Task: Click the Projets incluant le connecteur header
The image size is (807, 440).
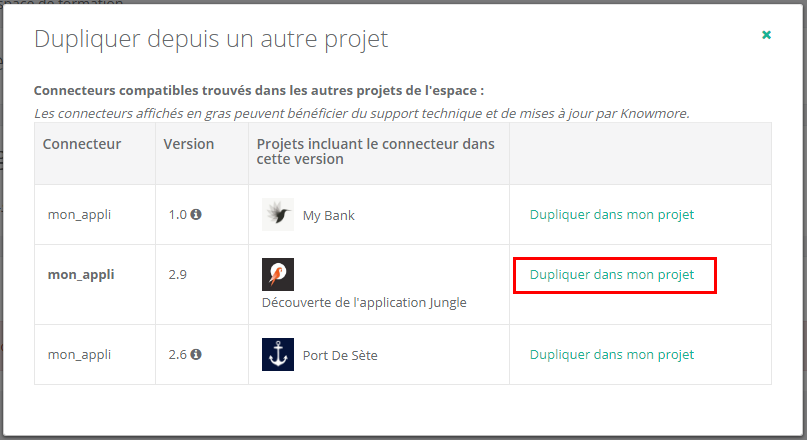Action: click(x=375, y=151)
